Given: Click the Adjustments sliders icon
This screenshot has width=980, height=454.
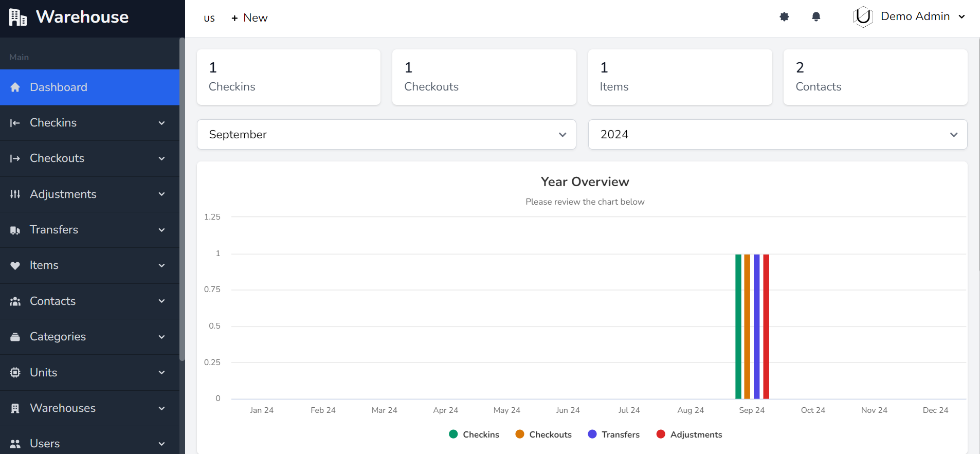Looking at the screenshot, I should click(15, 194).
